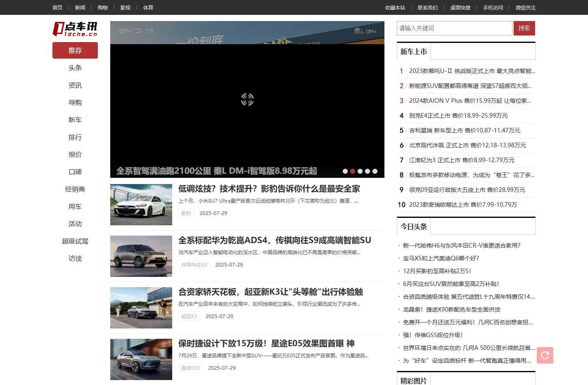
Task: Click the 影豹 tag
Action: pos(186,213)
